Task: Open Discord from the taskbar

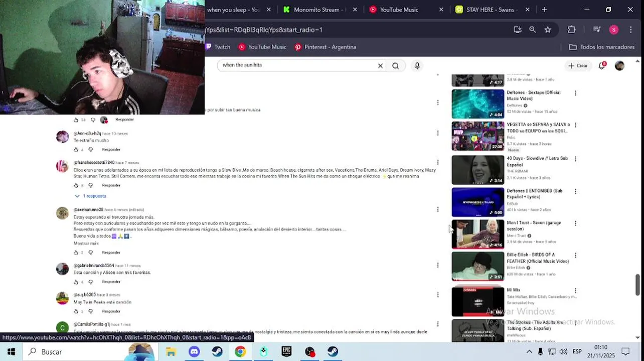Action: pos(194,351)
